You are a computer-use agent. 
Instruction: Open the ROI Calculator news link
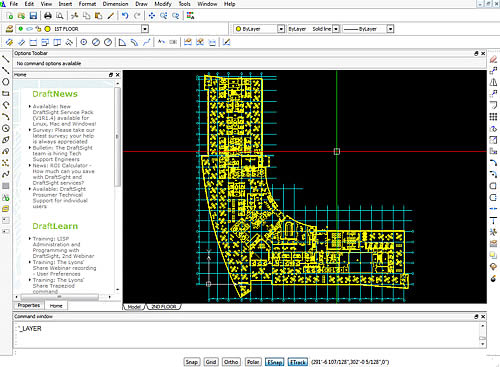coord(63,174)
